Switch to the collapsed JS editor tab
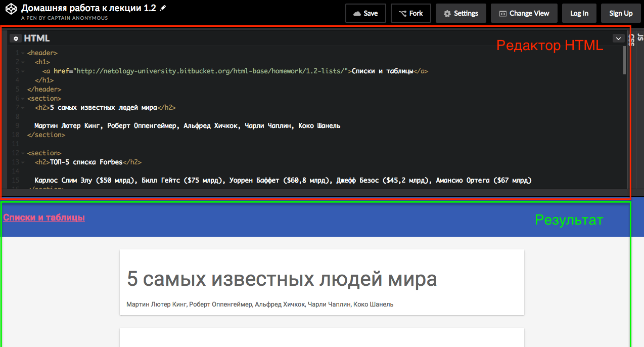644x347 pixels. click(640, 37)
